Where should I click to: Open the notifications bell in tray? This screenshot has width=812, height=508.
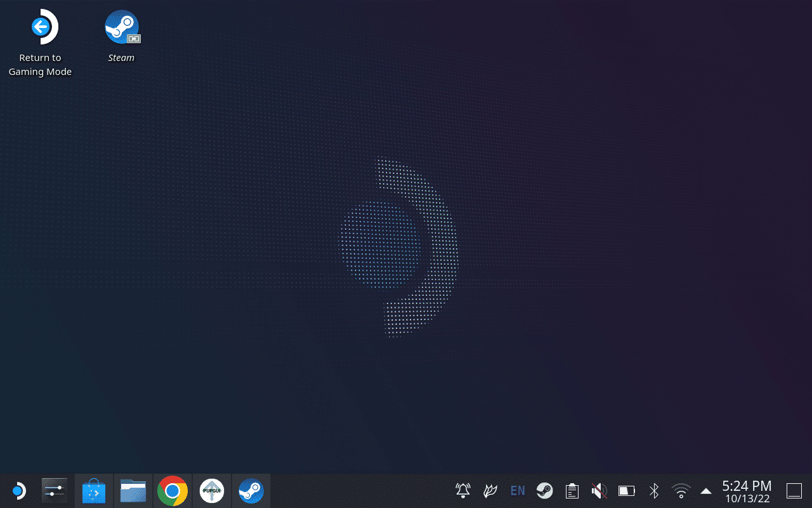click(463, 491)
